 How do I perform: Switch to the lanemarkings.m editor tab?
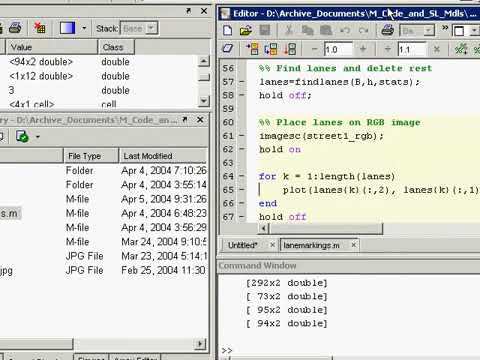coord(311,246)
